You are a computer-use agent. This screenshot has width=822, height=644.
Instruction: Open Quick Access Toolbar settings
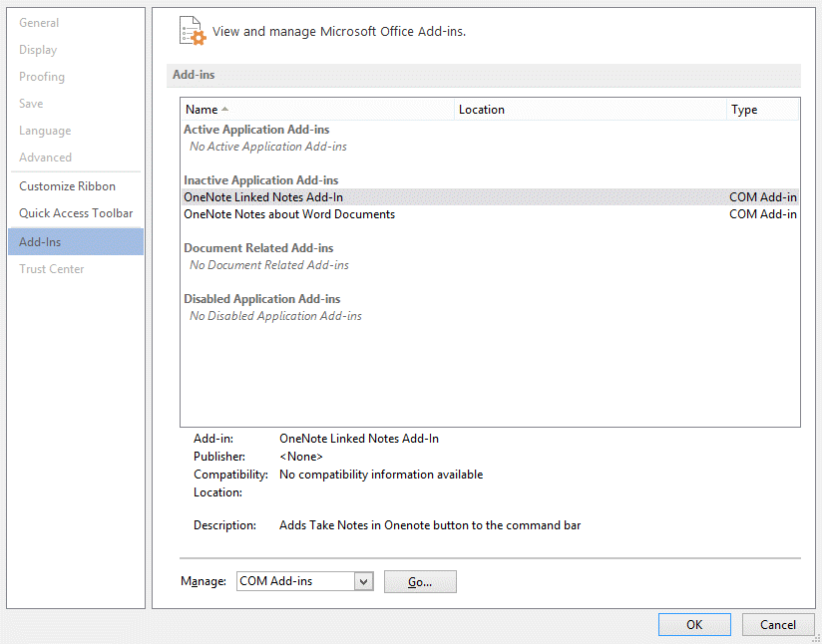pos(76,213)
